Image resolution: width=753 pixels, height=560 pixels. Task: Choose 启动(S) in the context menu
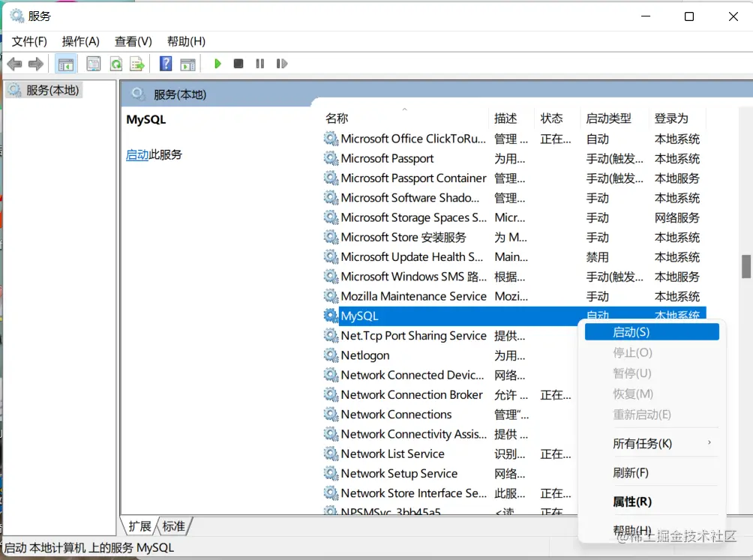click(652, 332)
